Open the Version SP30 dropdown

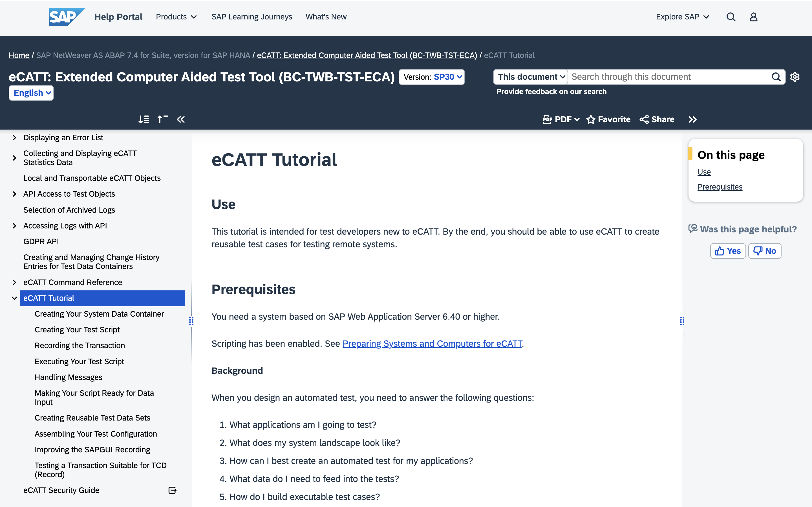click(x=432, y=77)
